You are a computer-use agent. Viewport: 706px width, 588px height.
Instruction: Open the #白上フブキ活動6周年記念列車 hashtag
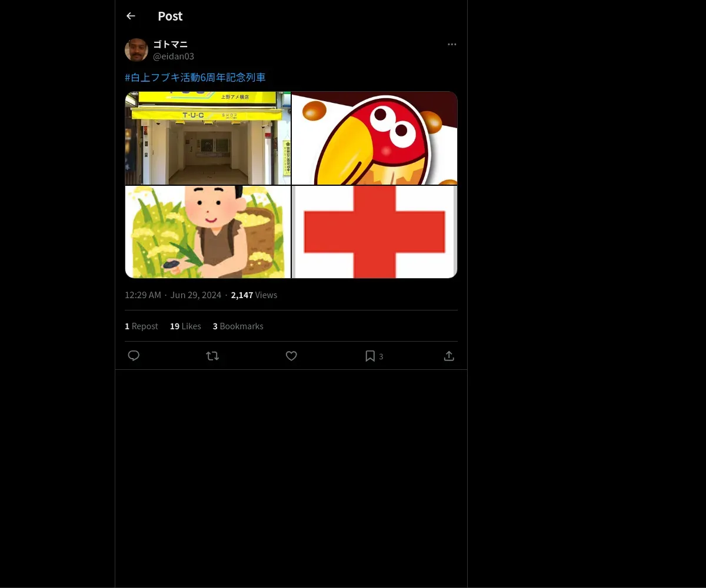click(195, 78)
